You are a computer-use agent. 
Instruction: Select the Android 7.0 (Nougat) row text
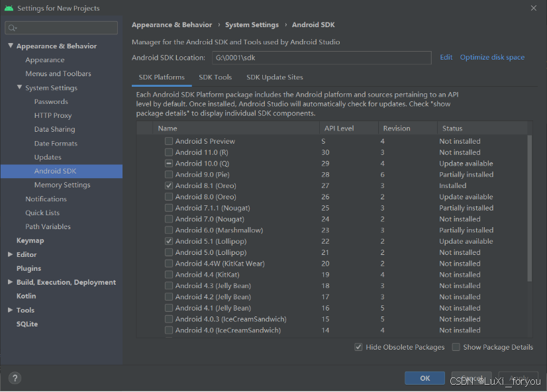210,219
